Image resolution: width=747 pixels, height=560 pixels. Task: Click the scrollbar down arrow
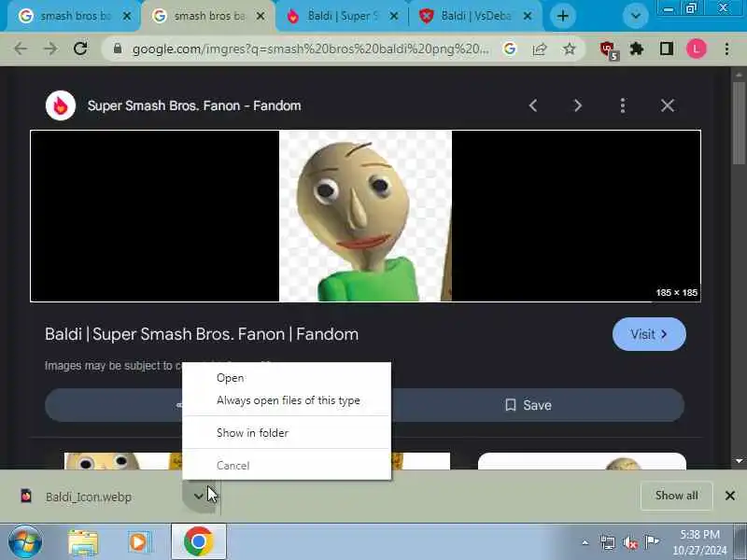[739, 461]
